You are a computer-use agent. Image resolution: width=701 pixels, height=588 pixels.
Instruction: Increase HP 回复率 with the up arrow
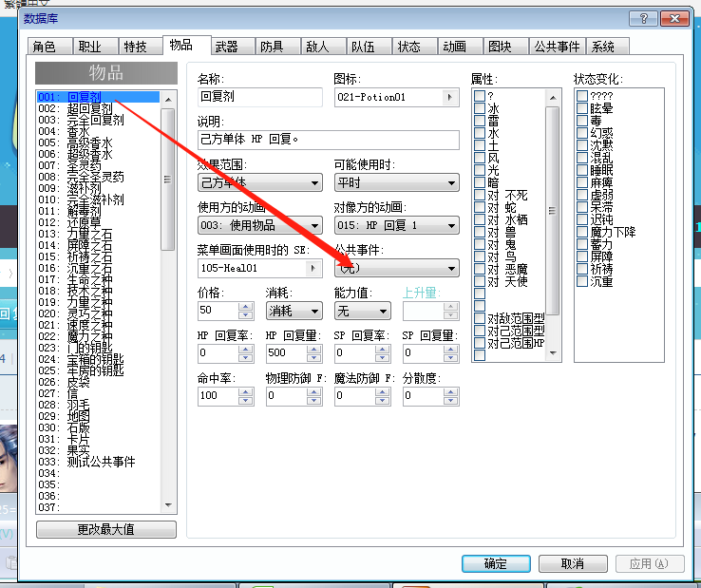pyautogui.click(x=245, y=350)
